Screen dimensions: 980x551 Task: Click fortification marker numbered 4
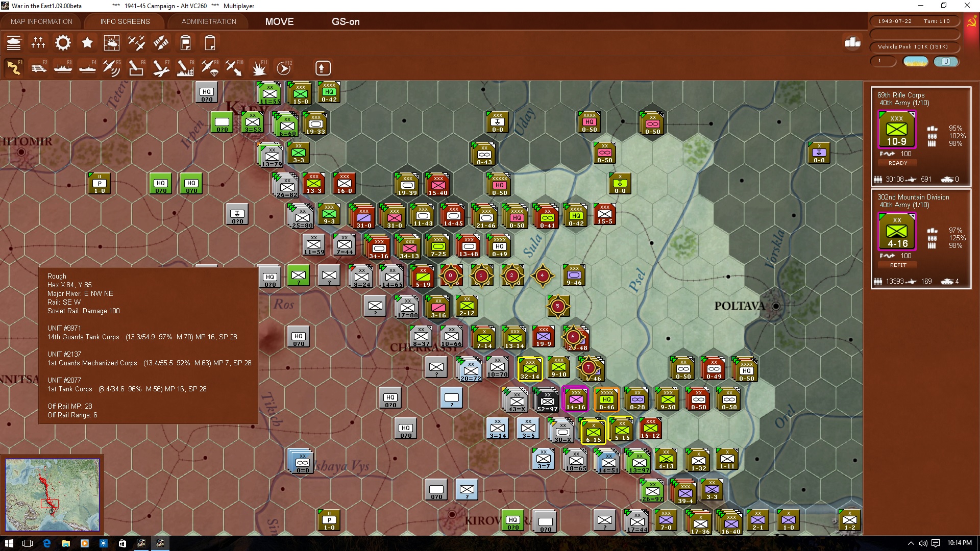click(543, 275)
